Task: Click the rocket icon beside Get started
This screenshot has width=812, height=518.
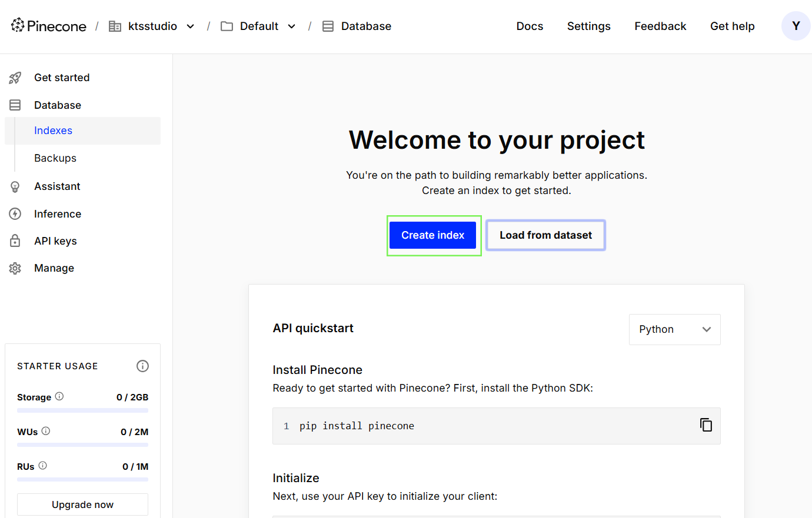Action: (x=15, y=78)
